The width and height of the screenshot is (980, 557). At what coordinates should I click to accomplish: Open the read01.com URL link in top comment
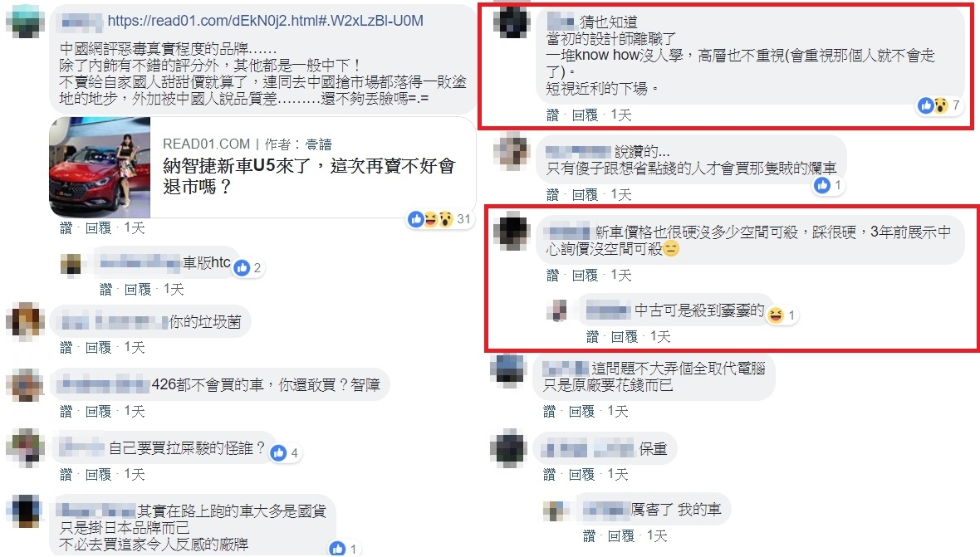[x=265, y=21]
